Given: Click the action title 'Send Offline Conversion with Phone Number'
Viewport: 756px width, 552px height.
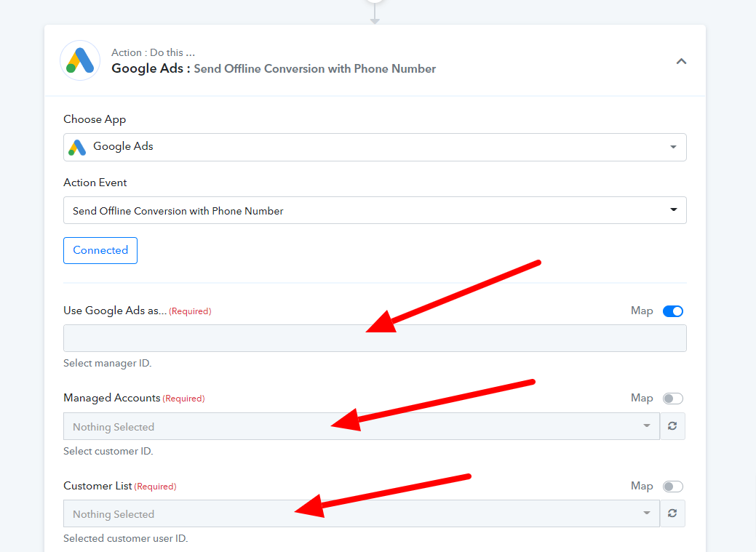Looking at the screenshot, I should coord(315,68).
